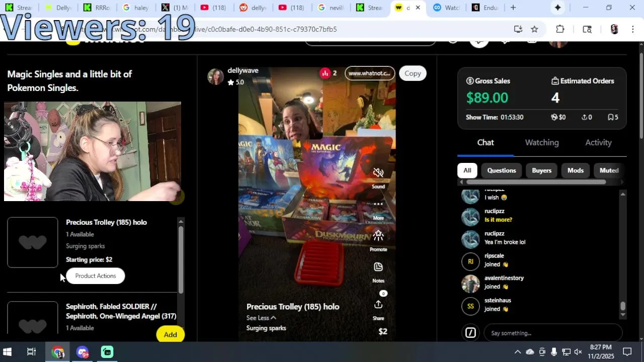Image resolution: width=644 pixels, height=362 pixels.
Task: Open dellywave's profile avatar
Action: pyautogui.click(x=216, y=76)
